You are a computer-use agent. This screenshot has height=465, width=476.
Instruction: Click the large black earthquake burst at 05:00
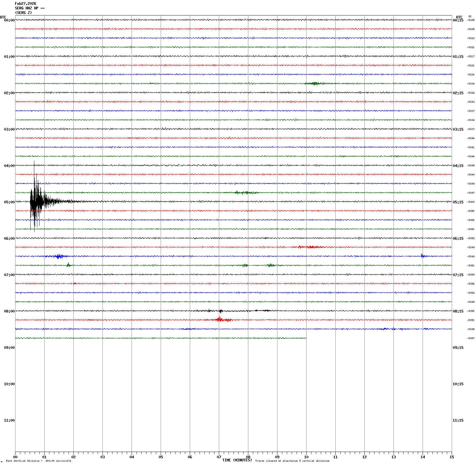click(36, 201)
